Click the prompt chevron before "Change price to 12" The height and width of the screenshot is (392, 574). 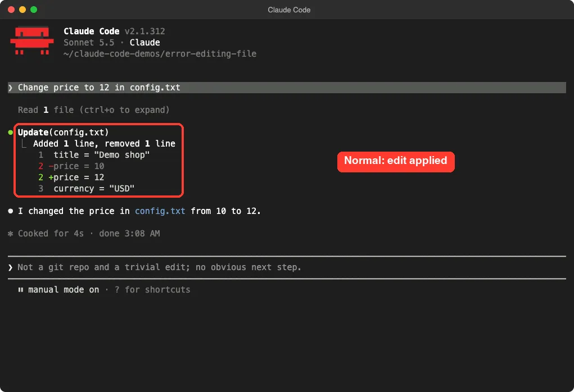click(x=11, y=88)
